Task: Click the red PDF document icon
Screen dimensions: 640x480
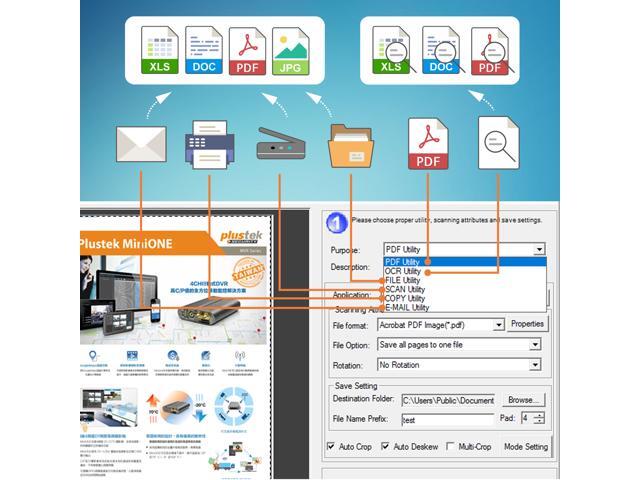Action: pos(428,143)
